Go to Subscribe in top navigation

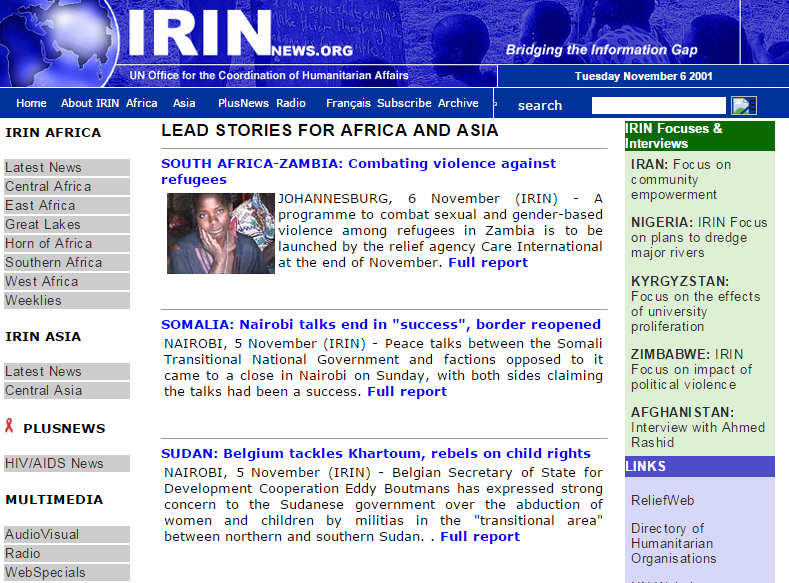404,103
